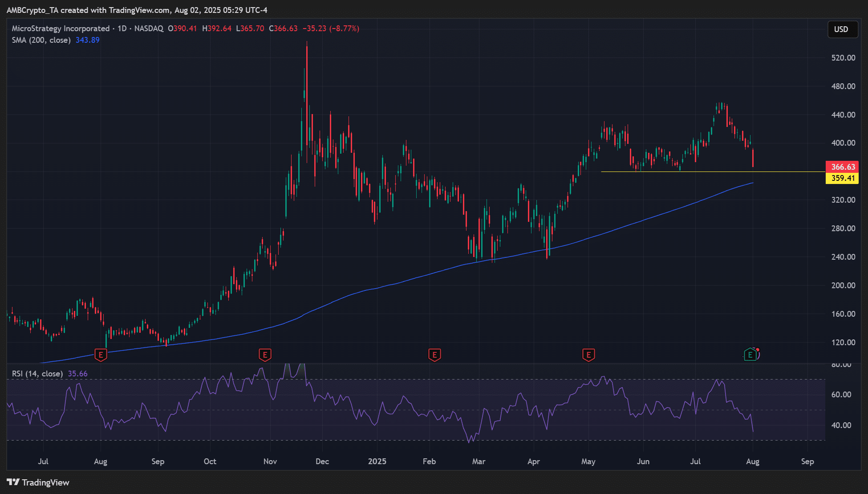868x494 pixels.
Task: Select the SMA (200, close) legend
Action: [41, 40]
